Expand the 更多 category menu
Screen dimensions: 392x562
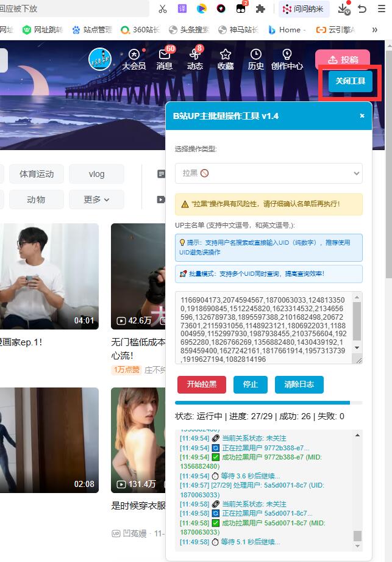click(x=96, y=200)
